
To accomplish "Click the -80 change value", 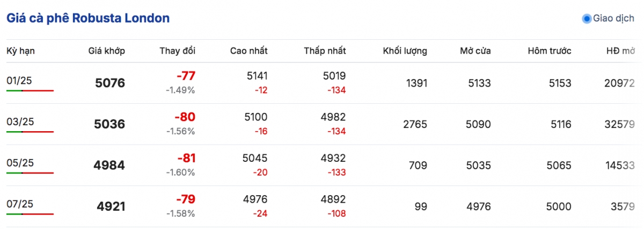I will pos(185,117).
